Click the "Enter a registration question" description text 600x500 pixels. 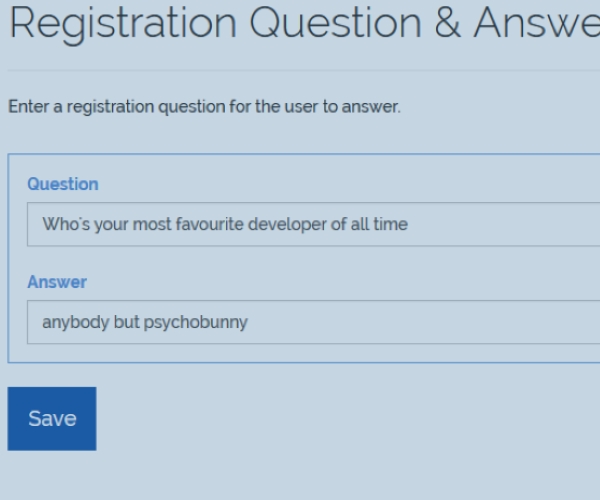click(204, 106)
